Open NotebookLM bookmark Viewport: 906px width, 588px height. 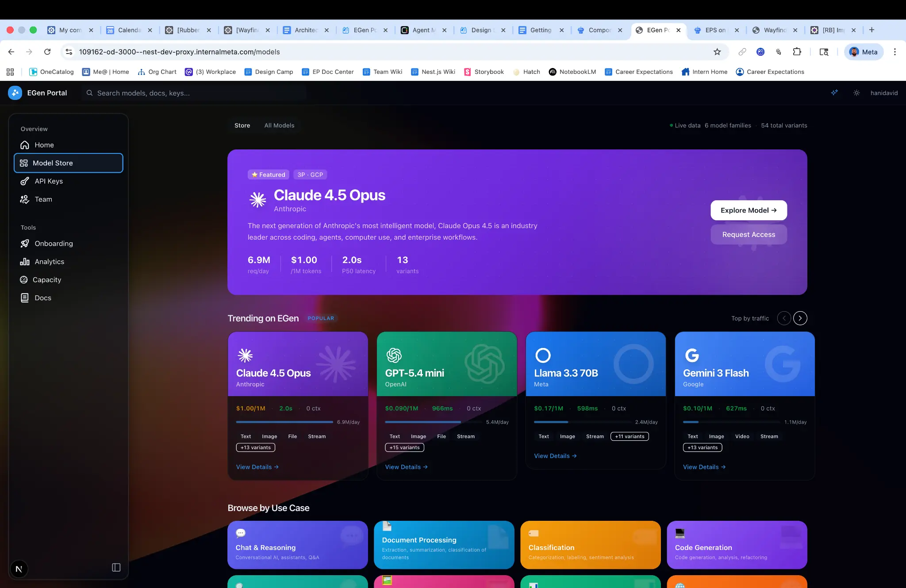tap(572, 72)
